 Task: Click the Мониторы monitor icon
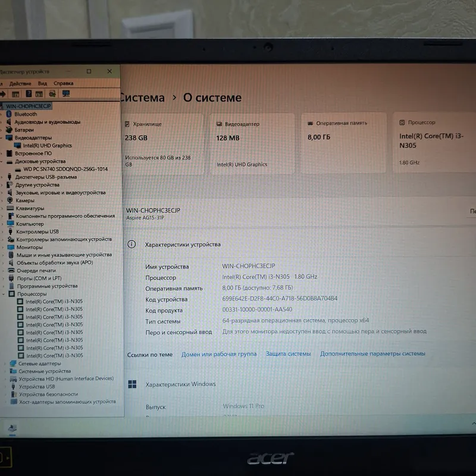tap(11, 247)
